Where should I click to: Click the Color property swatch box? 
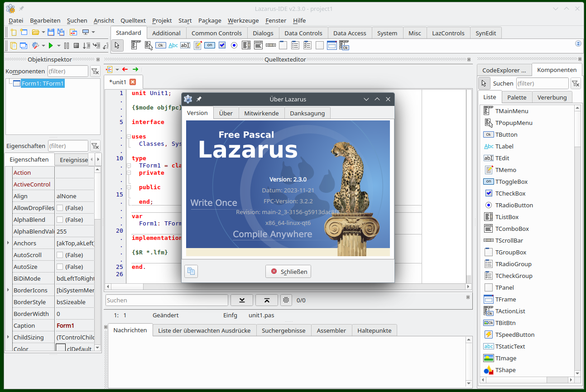tap(61, 349)
